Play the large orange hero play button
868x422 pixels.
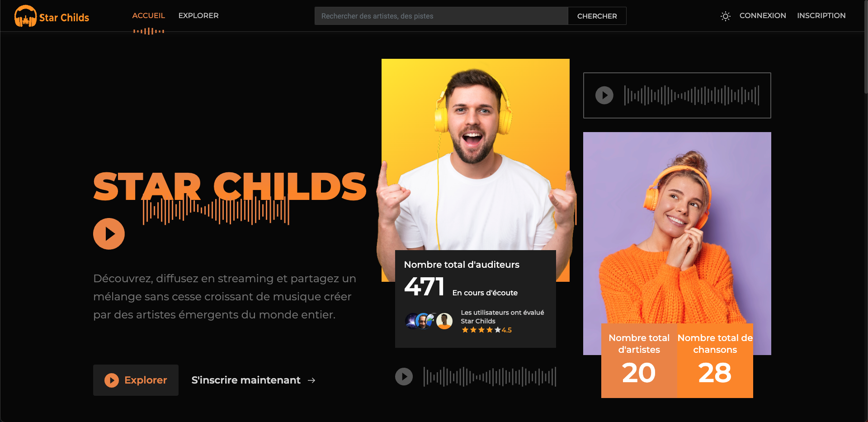click(109, 234)
